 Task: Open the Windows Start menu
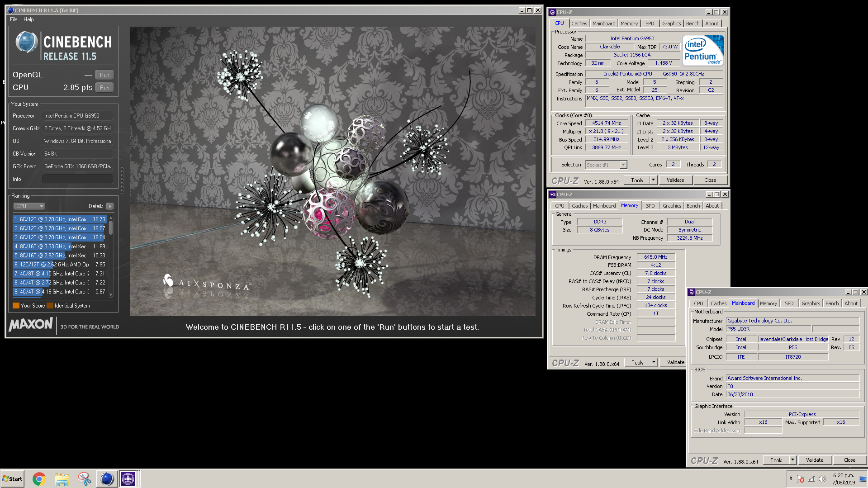[12, 479]
